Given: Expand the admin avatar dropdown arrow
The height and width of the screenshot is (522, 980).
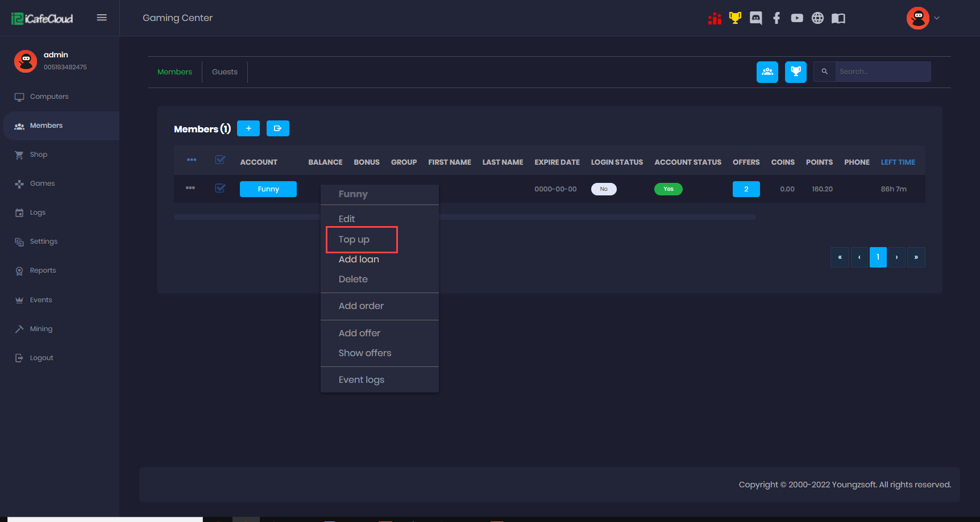Looking at the screenshot, I should point(937,18).
